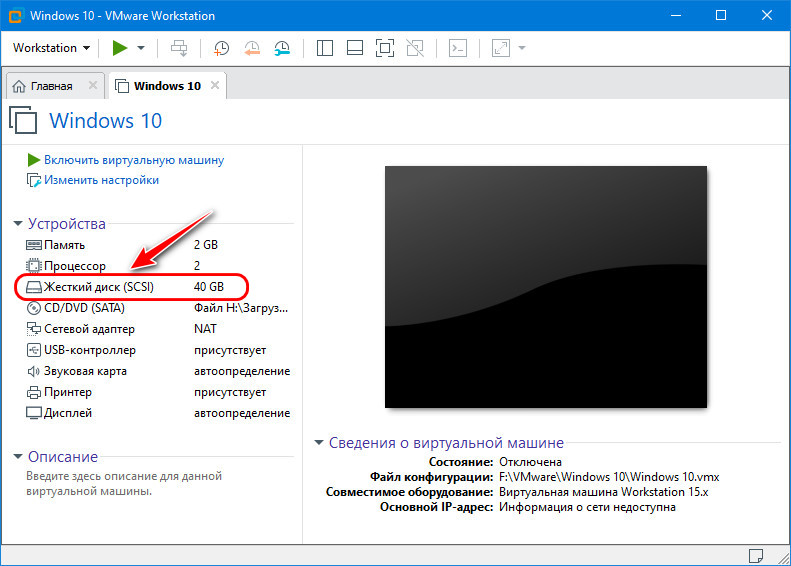Open the Процессор device entry

(75, 266)
